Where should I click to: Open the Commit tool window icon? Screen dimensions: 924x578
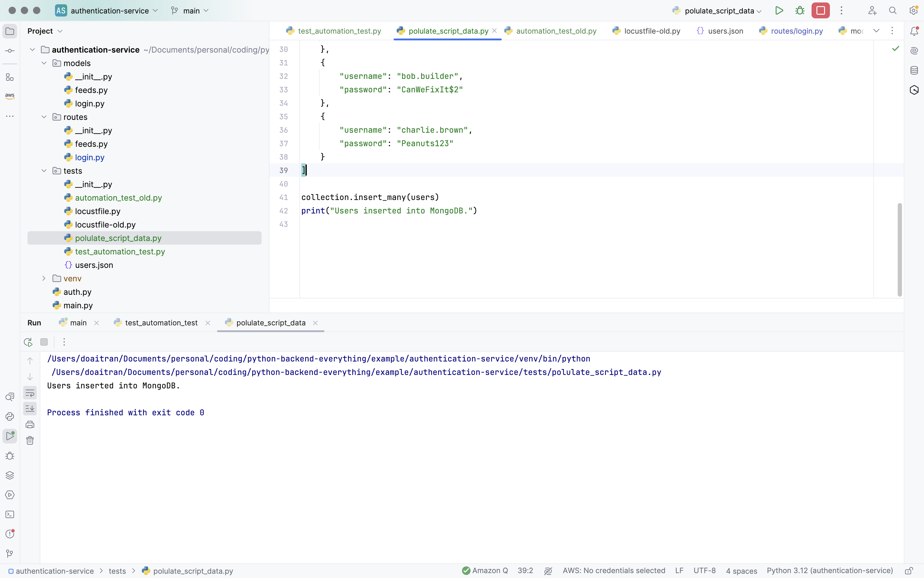point(10,51)
